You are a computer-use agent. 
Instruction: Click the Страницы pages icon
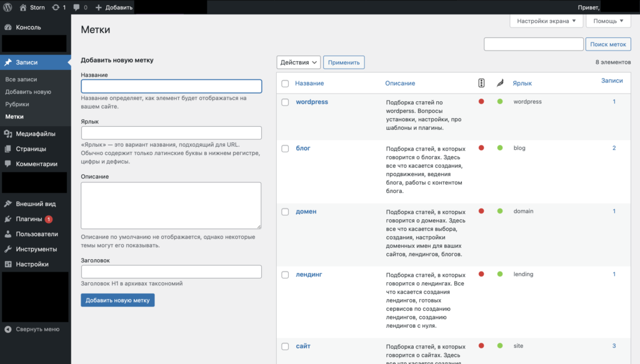click(x=7, y=149)
